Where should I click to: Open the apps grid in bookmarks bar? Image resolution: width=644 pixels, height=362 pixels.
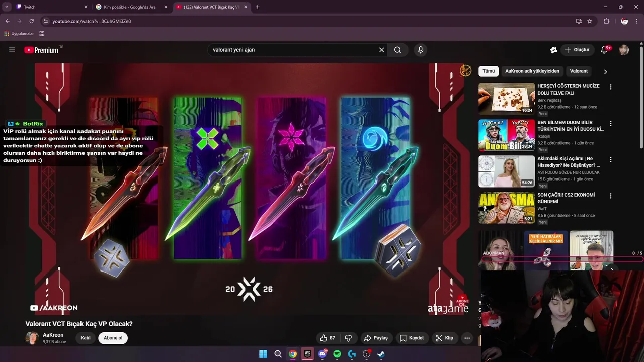click(x=42, y=34)
